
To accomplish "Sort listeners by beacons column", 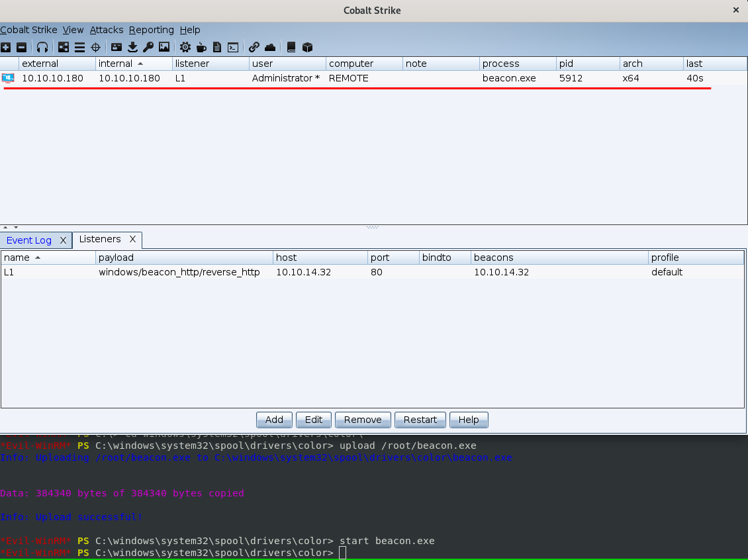I will pos(559,257).
